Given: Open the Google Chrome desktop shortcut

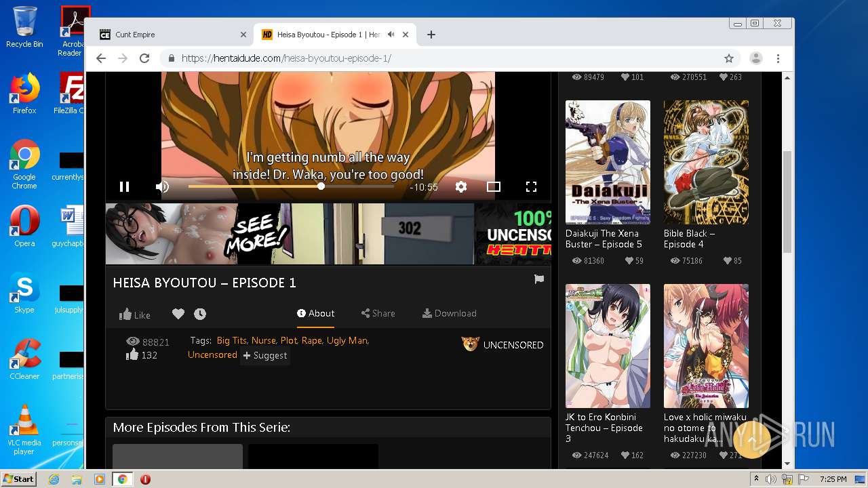Looking at the screenshot, I should pyautogui.click(x=24, y=165).
